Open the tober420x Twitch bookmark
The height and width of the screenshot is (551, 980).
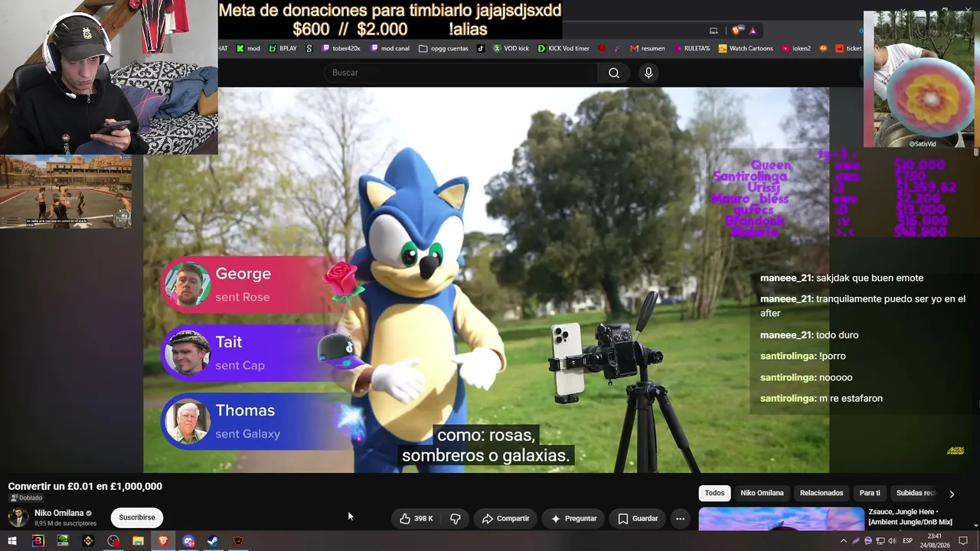pyautogui.click(x=341, y=48)
